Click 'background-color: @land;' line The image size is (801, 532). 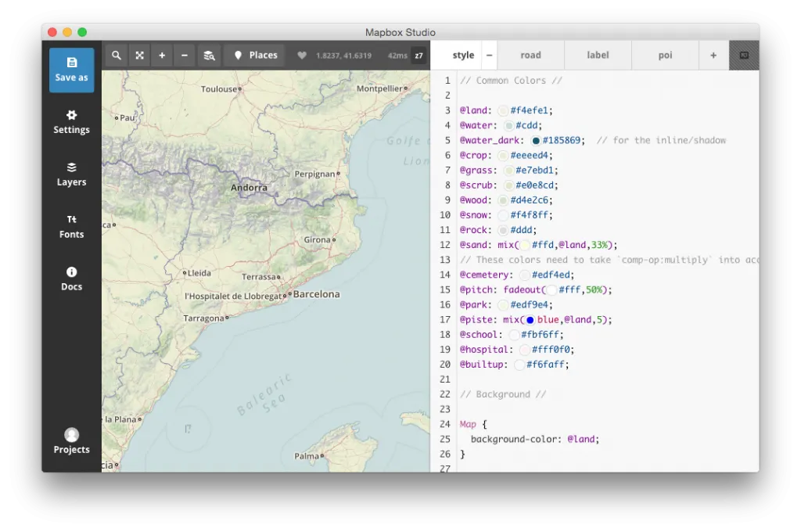pyautogui.click(x=534, y=439)
